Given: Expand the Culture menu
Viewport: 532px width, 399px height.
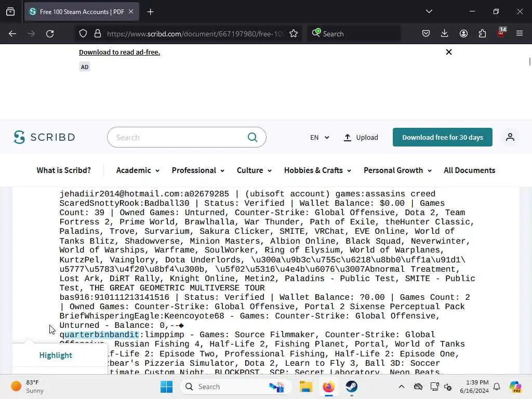Looking at the screenshot, I should coord(255,170).
